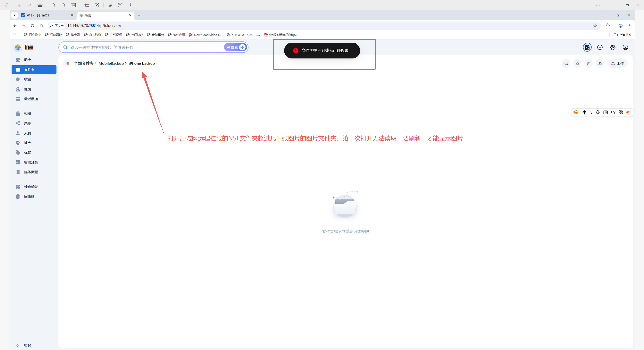
Task: Click the new folder icon
Action: tap(599, 63)
